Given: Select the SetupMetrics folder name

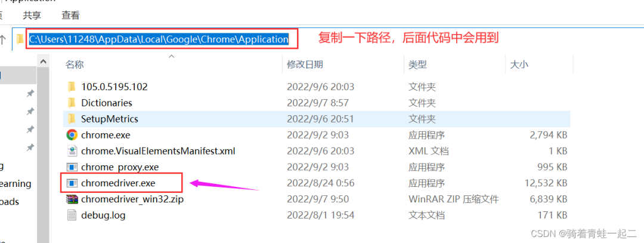Looking at the screenshot, I should pyautogui.click(x=110, y=119).
